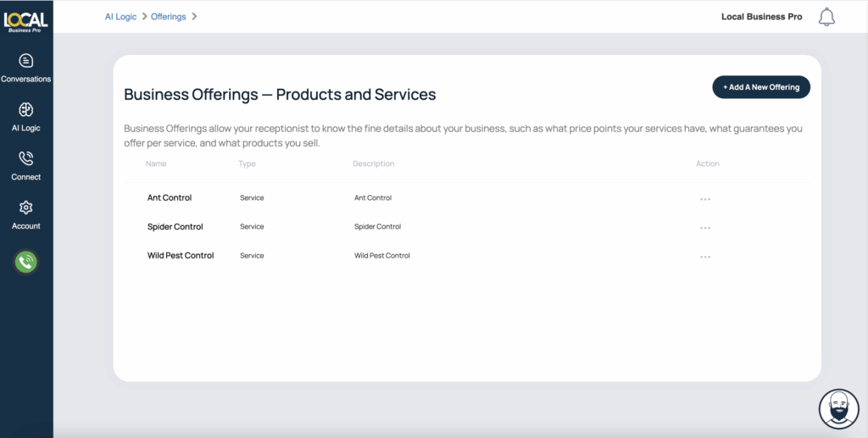Open the bearded avatar chat bubble
This screenshot has width=868, height=438.
click(838, 408)
